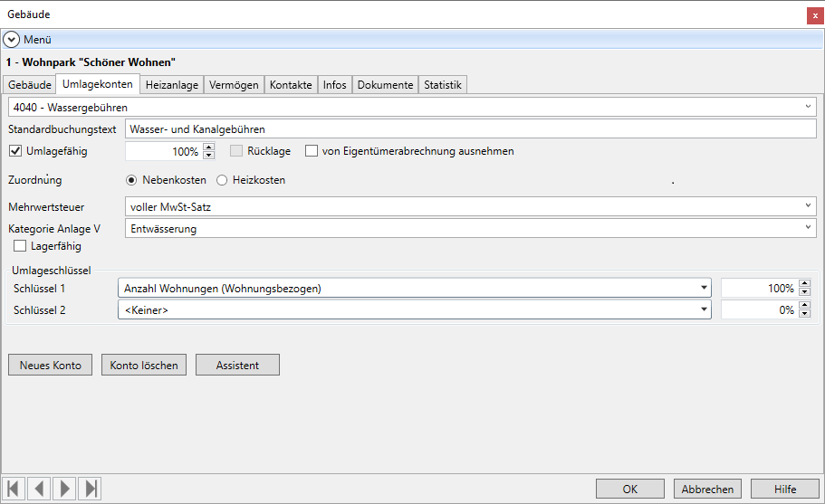Viewport: 825px width, 504px height.
Task: Select the Heizkosten radio button
Action: pos(222,180)
